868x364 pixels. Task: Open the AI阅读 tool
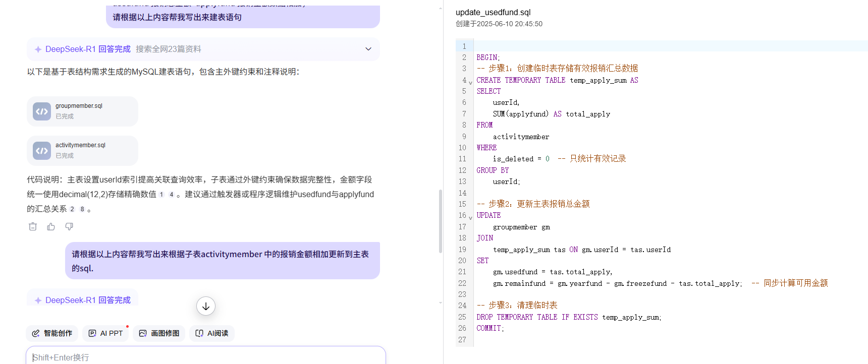[212, 333]
